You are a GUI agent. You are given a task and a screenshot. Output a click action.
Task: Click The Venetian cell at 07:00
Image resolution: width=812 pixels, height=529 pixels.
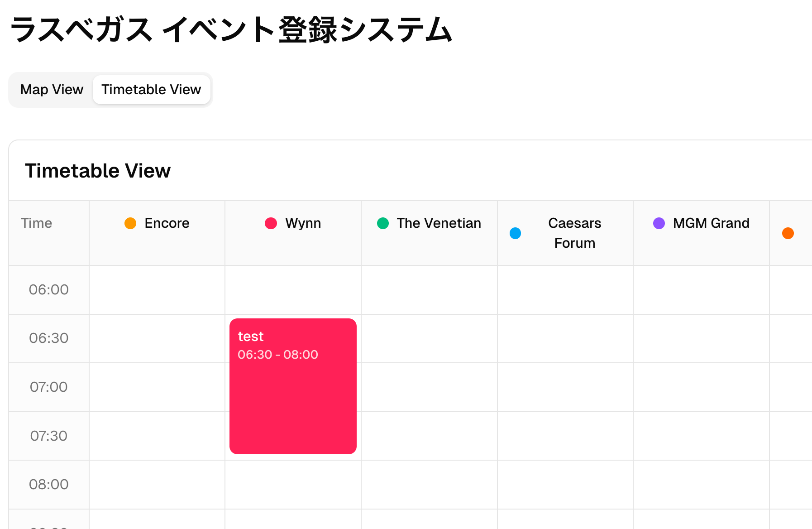(x=429, y=387)
